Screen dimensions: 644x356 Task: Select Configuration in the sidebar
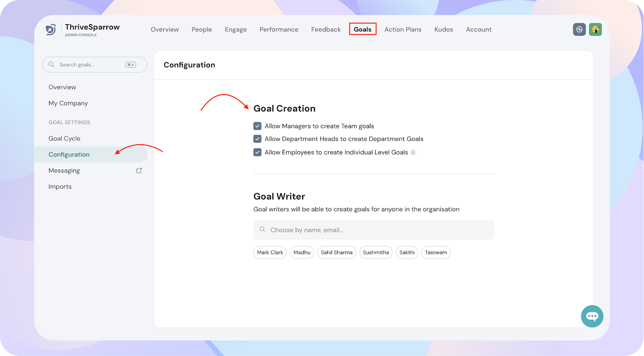coord(91,154)
